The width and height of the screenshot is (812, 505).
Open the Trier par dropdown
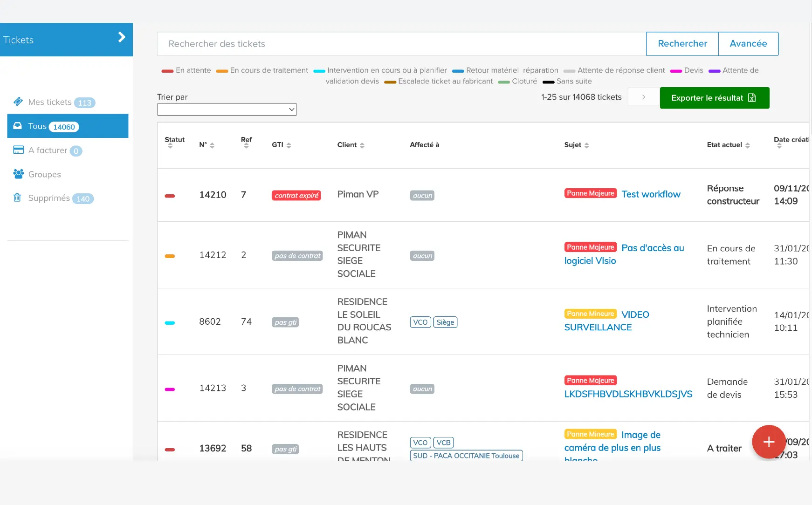(227, 109)
